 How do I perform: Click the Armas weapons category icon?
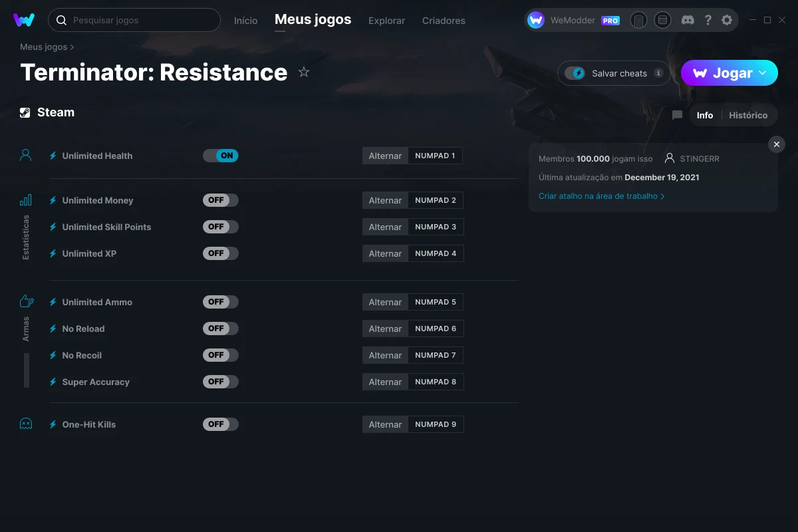(x=27, y=301)
